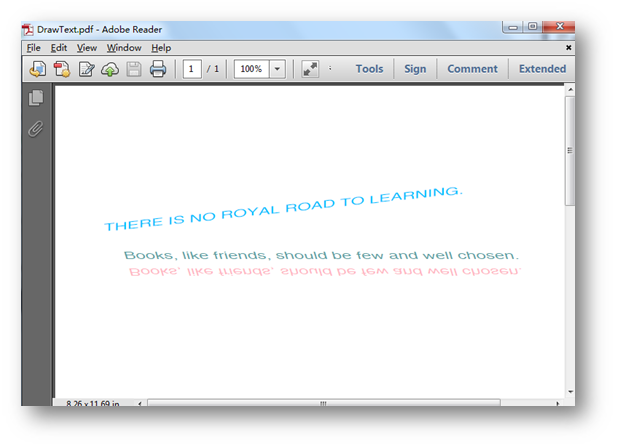
Task: Open the Help menu
Action: 161,48
